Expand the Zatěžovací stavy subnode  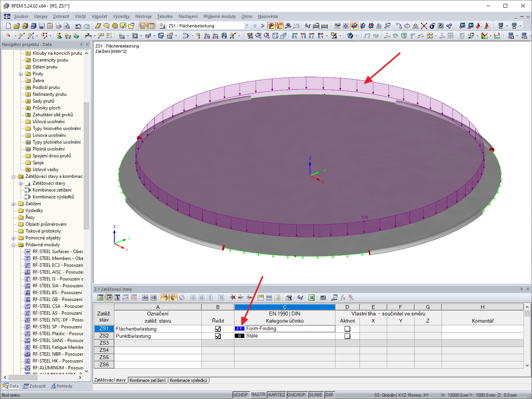point(21,184)
